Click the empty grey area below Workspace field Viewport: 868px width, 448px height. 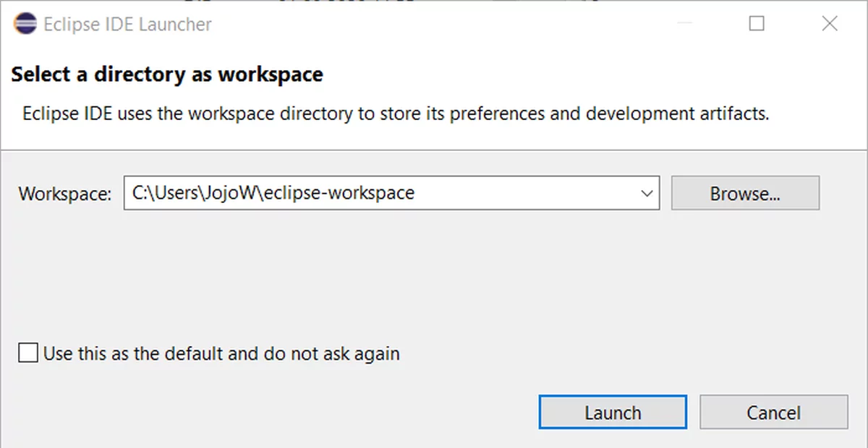pyautogui.click(x=434, y=275)
